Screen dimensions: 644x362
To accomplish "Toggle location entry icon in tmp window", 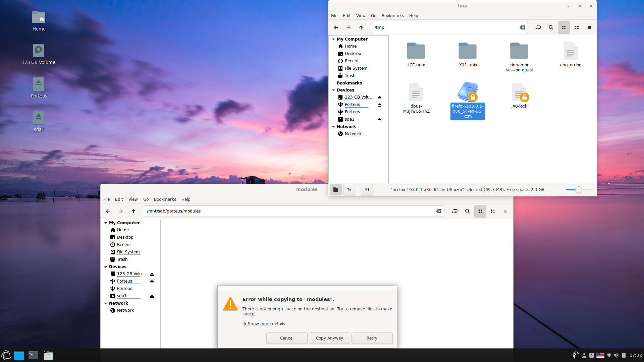I will click(538, 27).
